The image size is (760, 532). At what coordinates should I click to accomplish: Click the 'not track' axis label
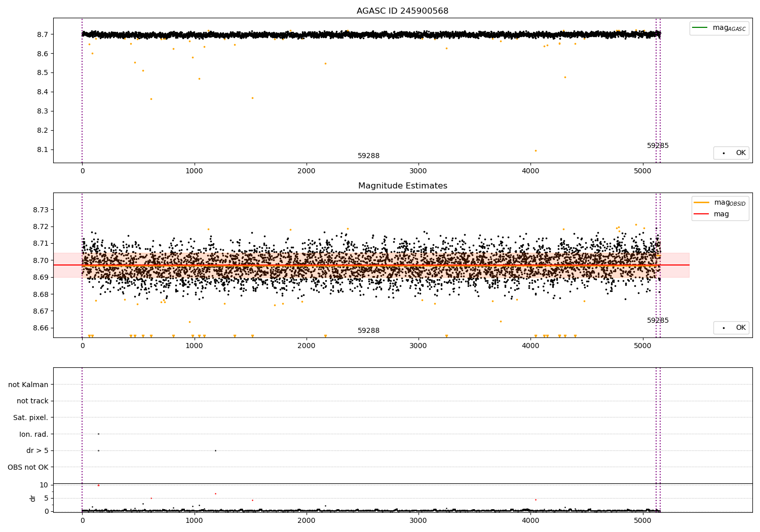point(32,401)
